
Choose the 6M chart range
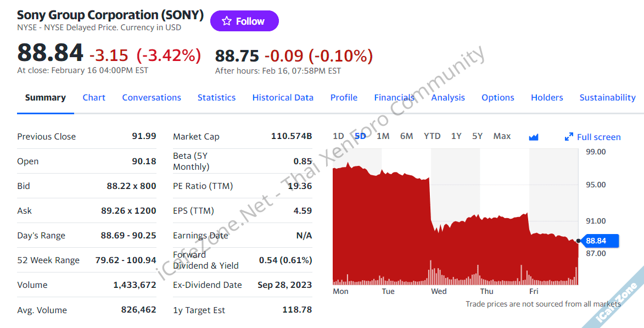coord(407,136)
